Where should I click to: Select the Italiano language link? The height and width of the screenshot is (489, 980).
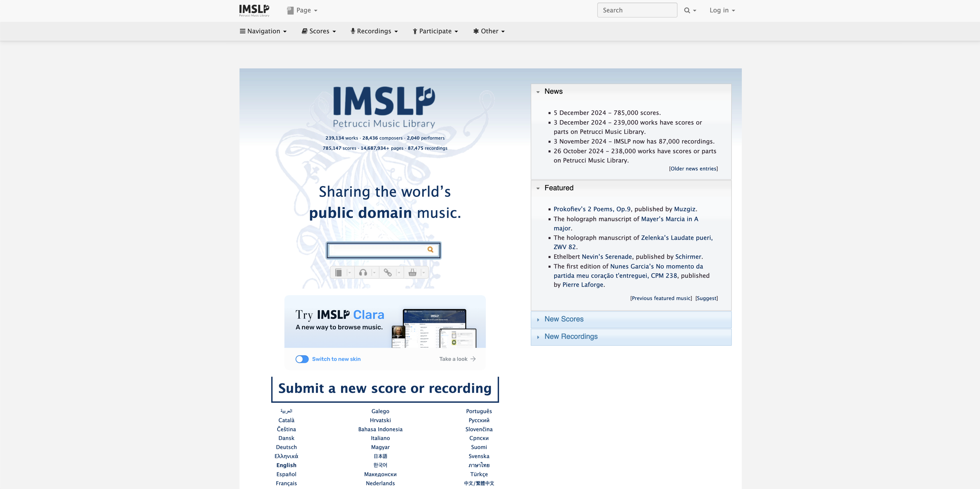[x=380, y=438]
